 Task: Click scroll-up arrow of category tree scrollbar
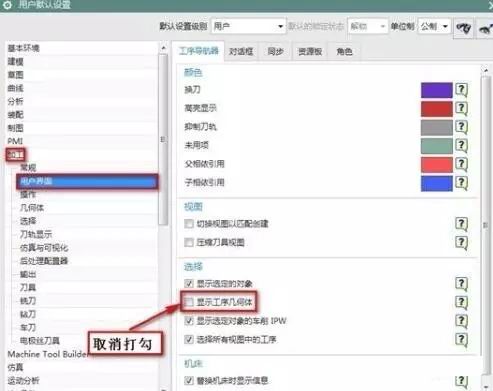[163, 48]
